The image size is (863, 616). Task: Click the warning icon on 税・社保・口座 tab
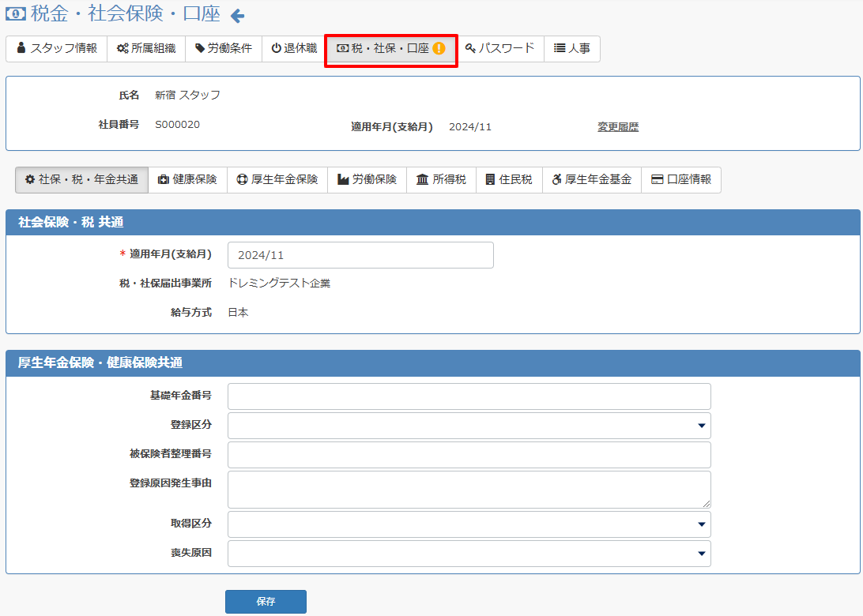[439, 48]
